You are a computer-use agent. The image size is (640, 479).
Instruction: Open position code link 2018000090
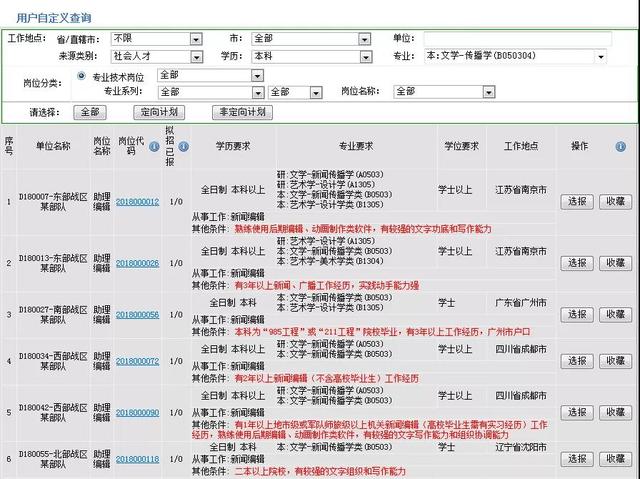click(138, 413)
